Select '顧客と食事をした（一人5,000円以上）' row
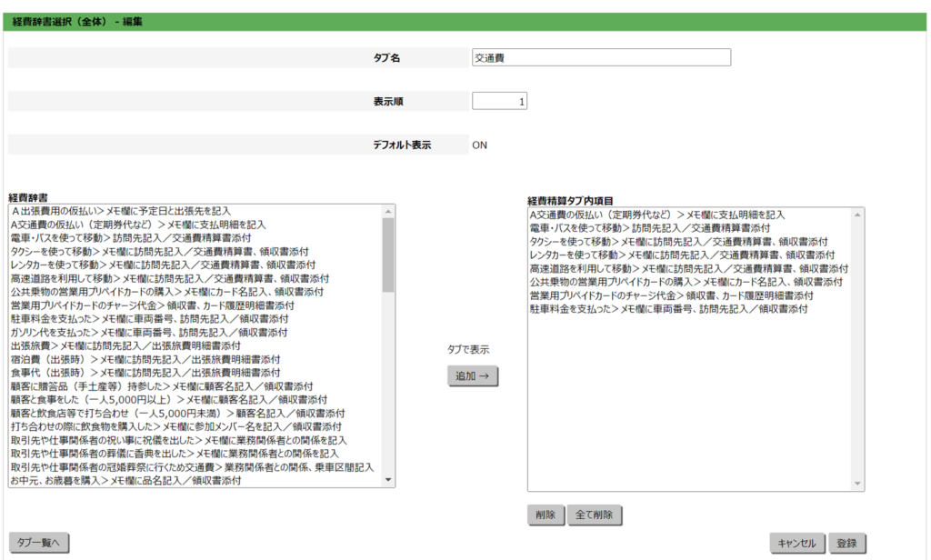Screen dimensions: 931x560 pyautogui.click(x=196, y=400)
